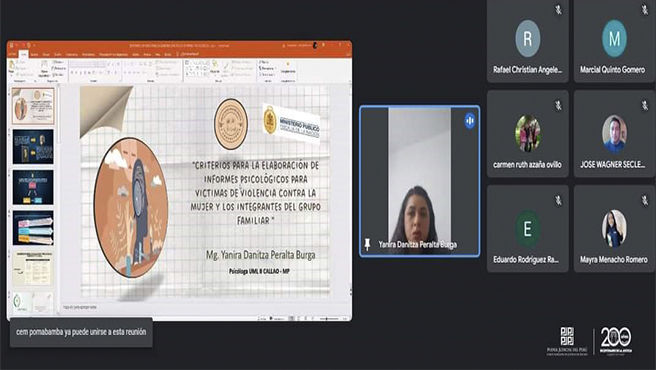Viewport: 656px width, 370px height.
Task: Click the M avatar of Marcial Quinto Gomero
Action: coord(614,39)
